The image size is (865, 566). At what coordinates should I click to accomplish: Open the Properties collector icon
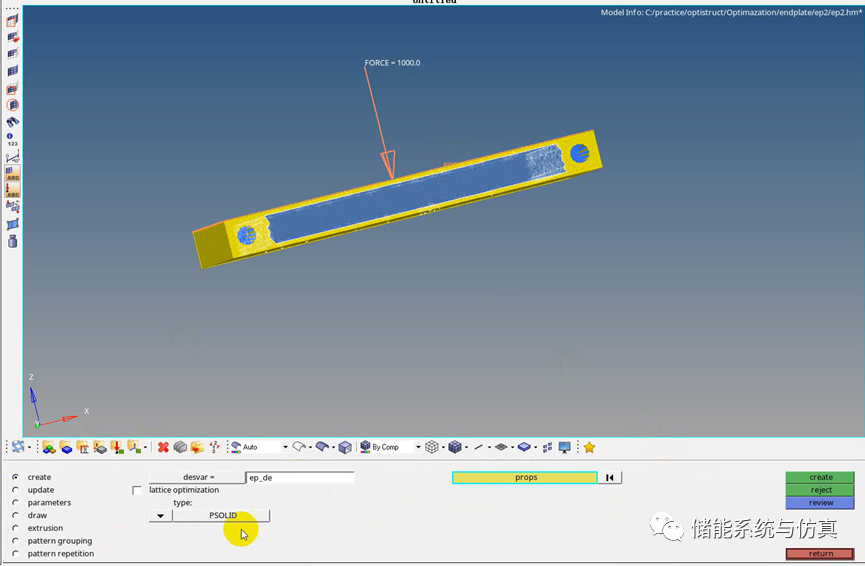click(x=100, y=447)
